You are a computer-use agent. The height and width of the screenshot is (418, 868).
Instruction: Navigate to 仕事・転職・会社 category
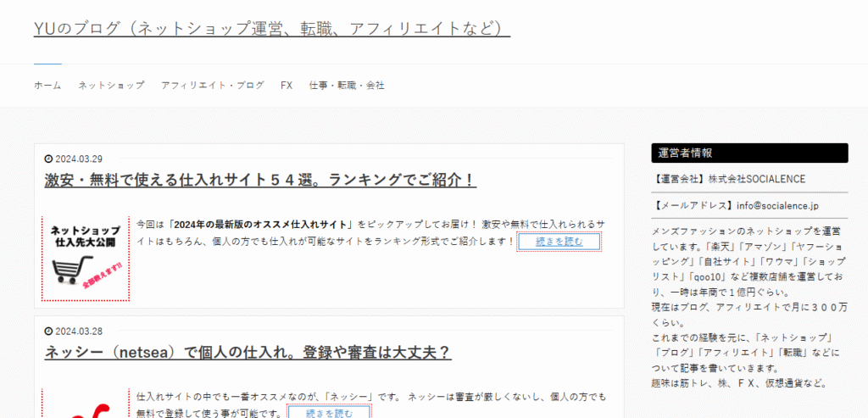[x=347, y=86]
